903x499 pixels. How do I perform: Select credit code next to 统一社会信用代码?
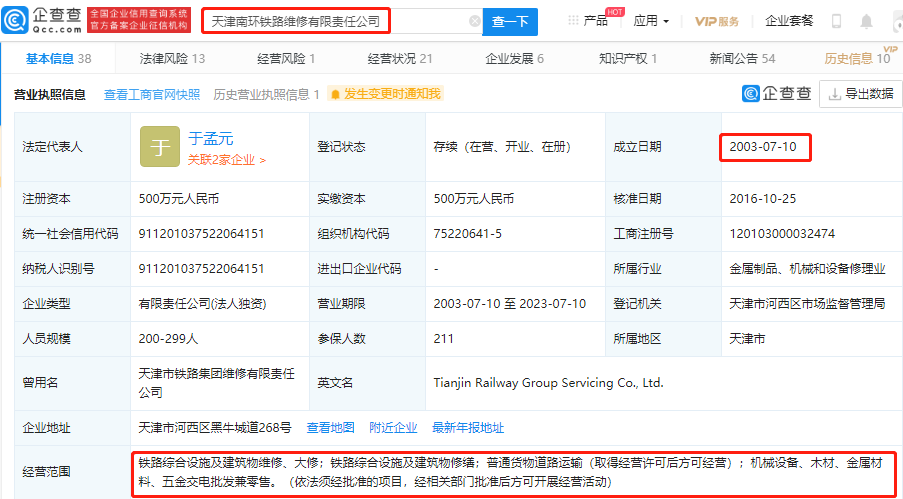202,234
